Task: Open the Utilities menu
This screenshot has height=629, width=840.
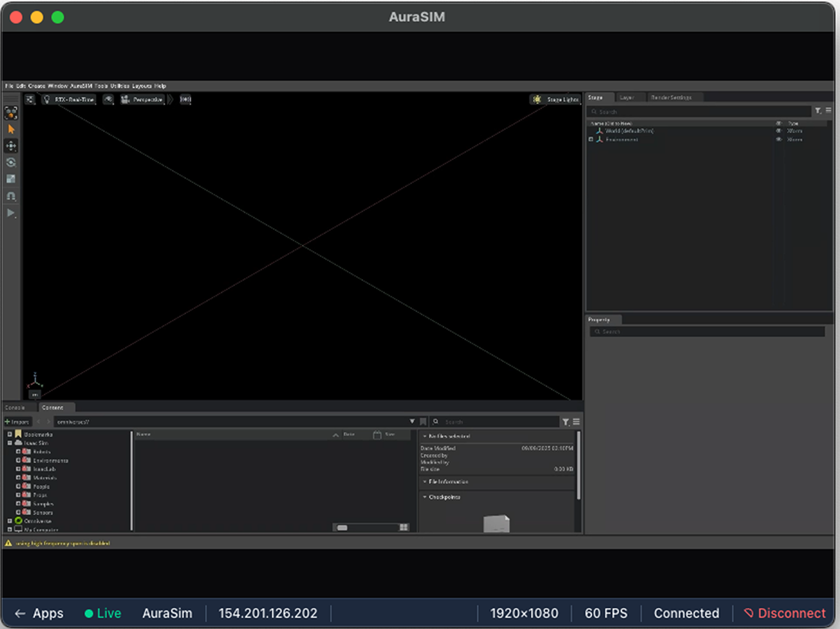Action: click(120, 86)
